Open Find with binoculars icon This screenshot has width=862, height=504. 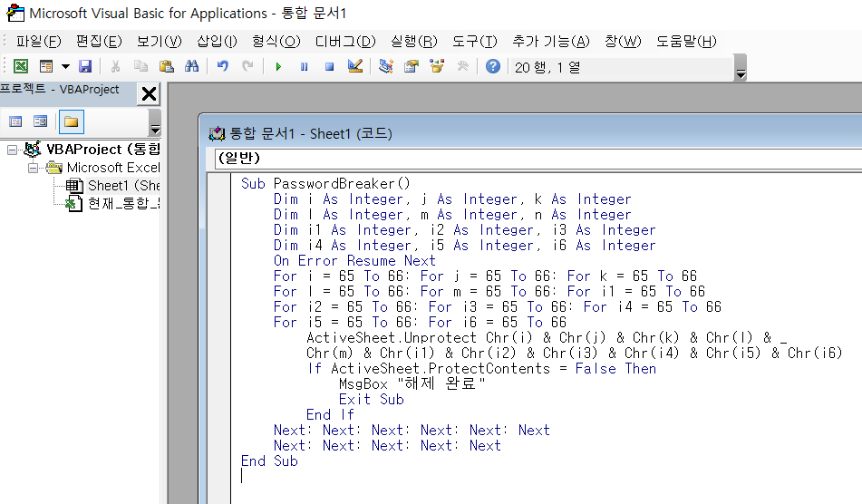click(x=191, y=66)
